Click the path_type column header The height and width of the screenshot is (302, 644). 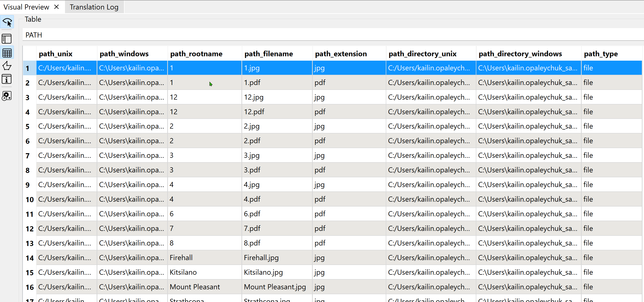tap(612, 54)
